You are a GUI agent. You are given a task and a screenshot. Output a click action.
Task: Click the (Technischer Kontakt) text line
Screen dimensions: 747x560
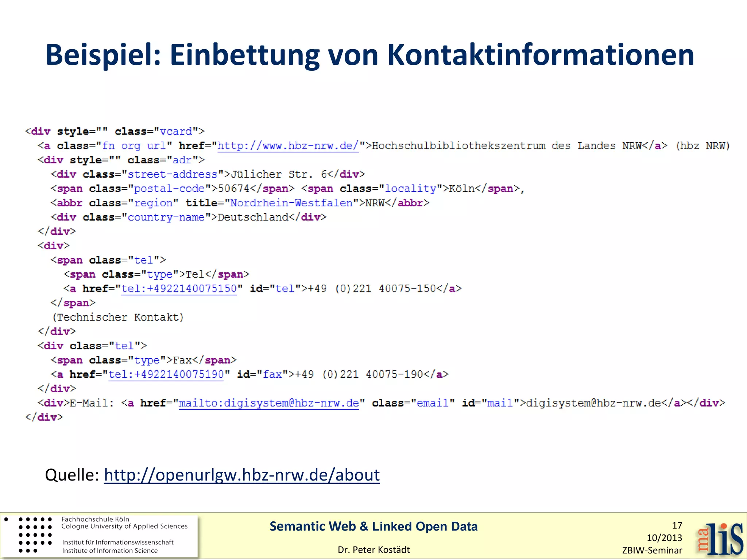point(118,317)
